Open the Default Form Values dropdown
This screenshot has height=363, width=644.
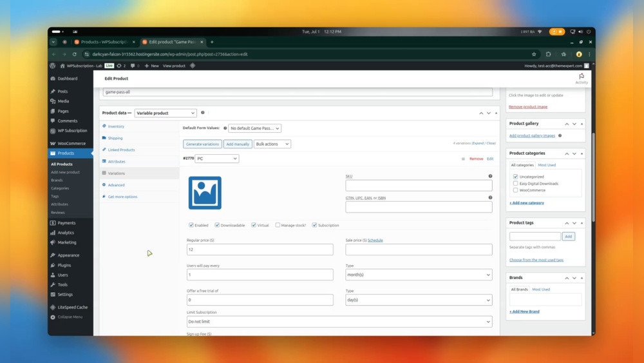pos(254,128)
